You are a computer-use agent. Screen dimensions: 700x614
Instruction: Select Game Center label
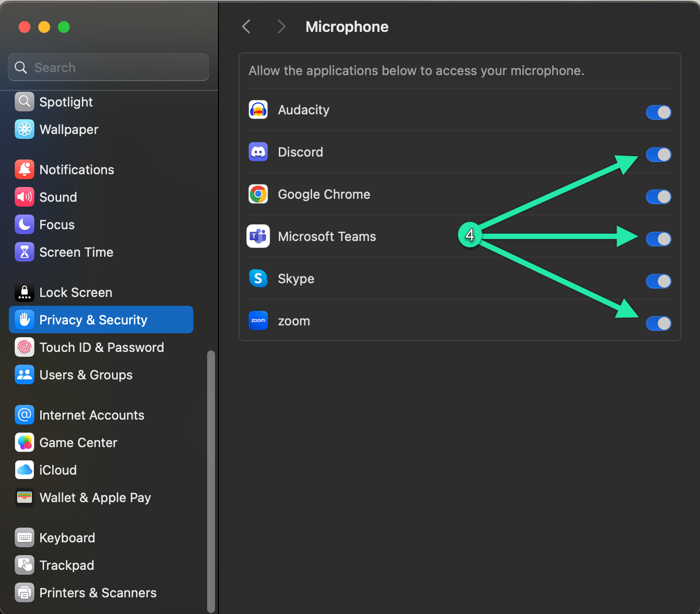tap(78, 443)
